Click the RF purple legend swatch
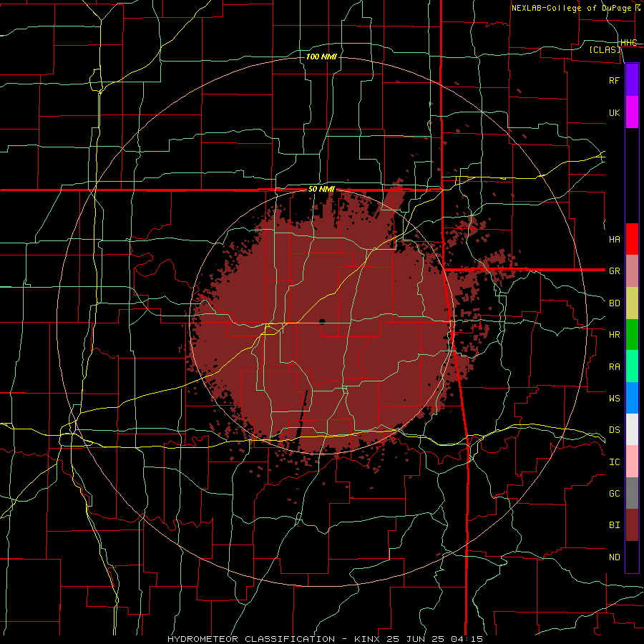 pos(632,80)
